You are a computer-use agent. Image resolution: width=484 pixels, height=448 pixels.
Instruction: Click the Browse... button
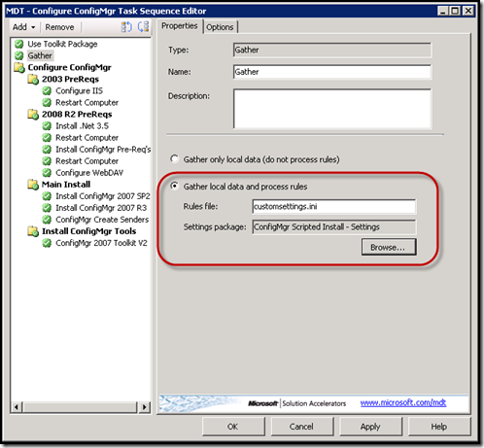[x=389, y=248]
